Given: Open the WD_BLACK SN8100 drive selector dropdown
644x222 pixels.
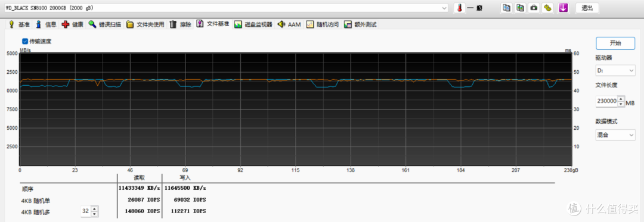Looking at the screenshot, I should (x=227, y=8).
